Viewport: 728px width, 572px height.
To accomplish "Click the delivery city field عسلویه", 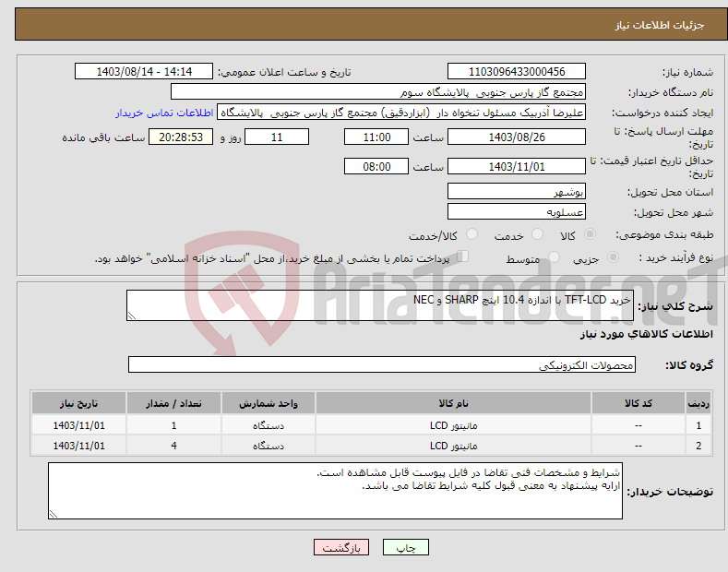I will (x=517, y=211).
